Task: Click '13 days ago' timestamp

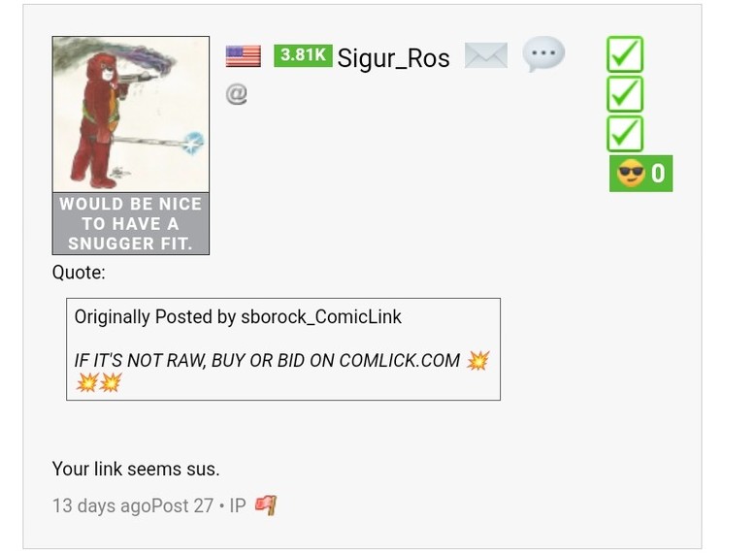Action: pyautogui.click(x=102, y=505)
